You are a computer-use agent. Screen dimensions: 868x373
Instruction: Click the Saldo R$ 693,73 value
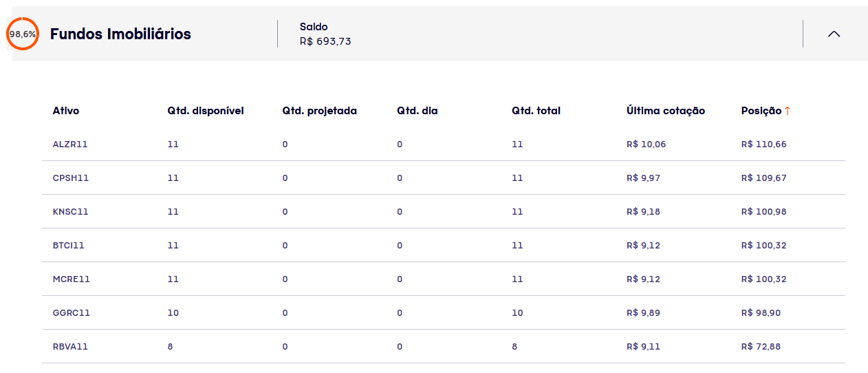click(x=325, y=41)
